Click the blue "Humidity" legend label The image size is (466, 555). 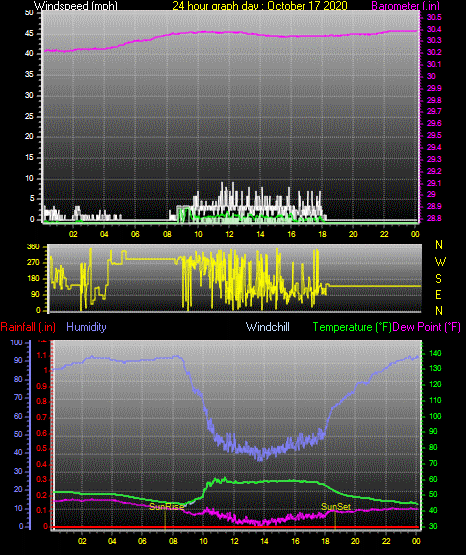(86, 327)
